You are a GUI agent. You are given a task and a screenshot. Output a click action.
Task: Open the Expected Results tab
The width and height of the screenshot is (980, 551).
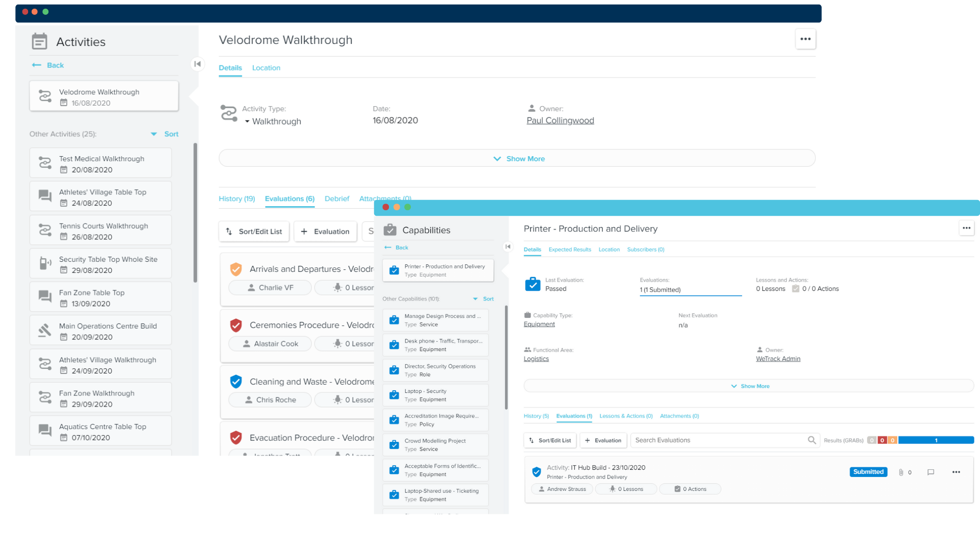click(570, 249)
